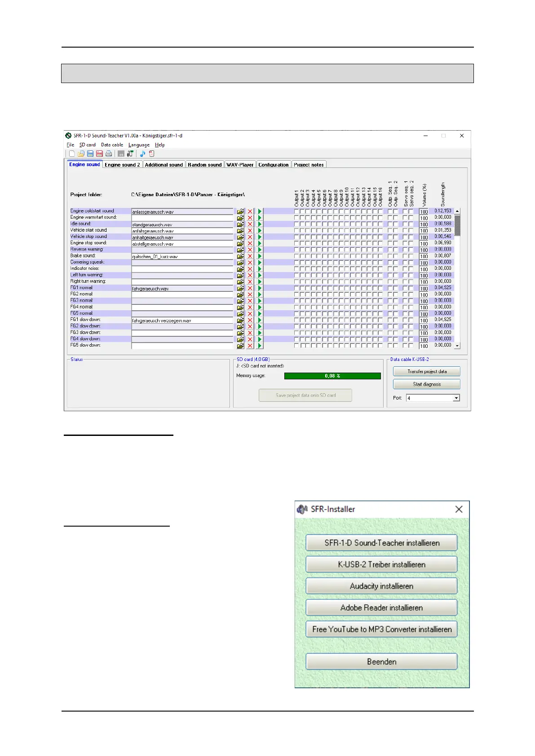535x756 pixels.
Task: Click the Engine coldstart sound volume field
Action: tap(424, 211)
